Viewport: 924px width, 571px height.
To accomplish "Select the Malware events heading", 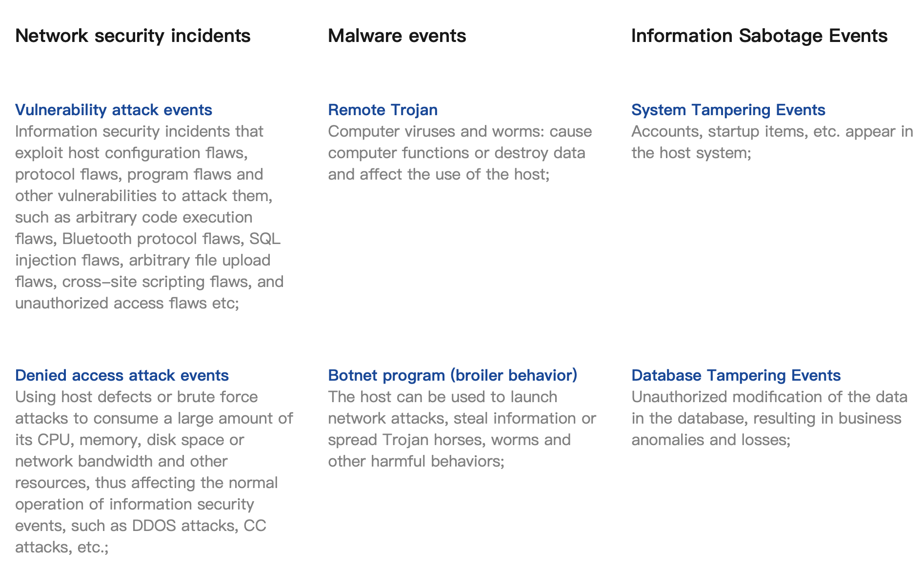I will [397, 36].
